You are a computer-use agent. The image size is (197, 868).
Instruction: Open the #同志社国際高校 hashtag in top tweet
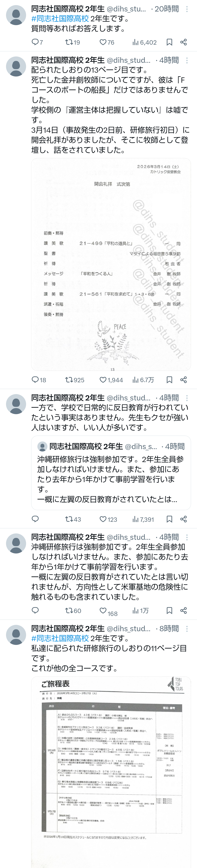pos(60,19)
